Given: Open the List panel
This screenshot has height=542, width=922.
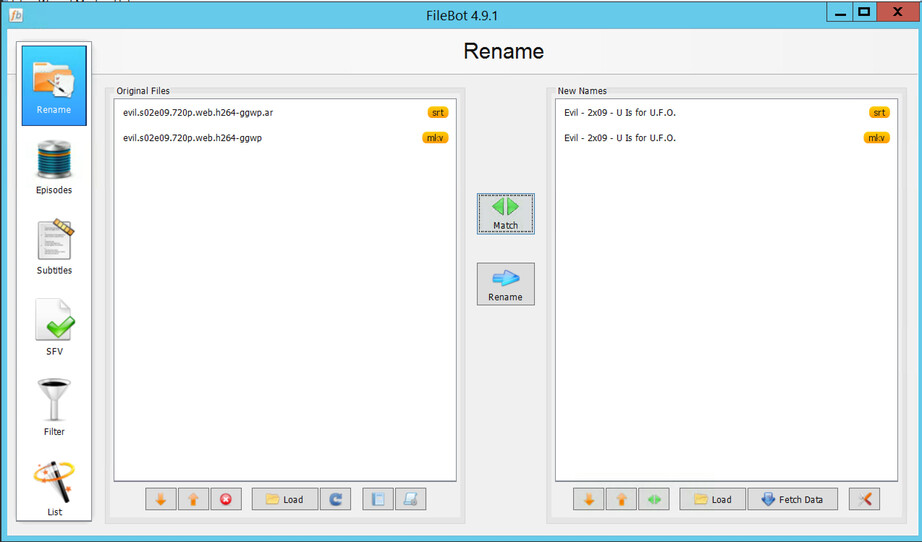Looking at the screenshot, I should [54, 489].
